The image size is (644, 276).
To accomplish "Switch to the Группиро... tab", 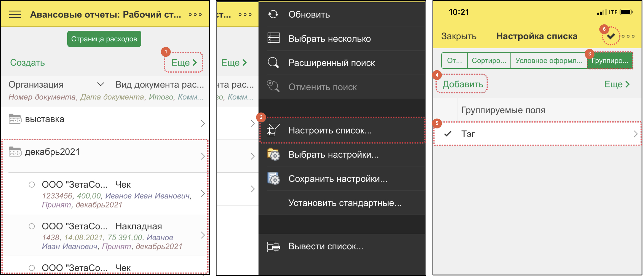I will coord(610,60).
